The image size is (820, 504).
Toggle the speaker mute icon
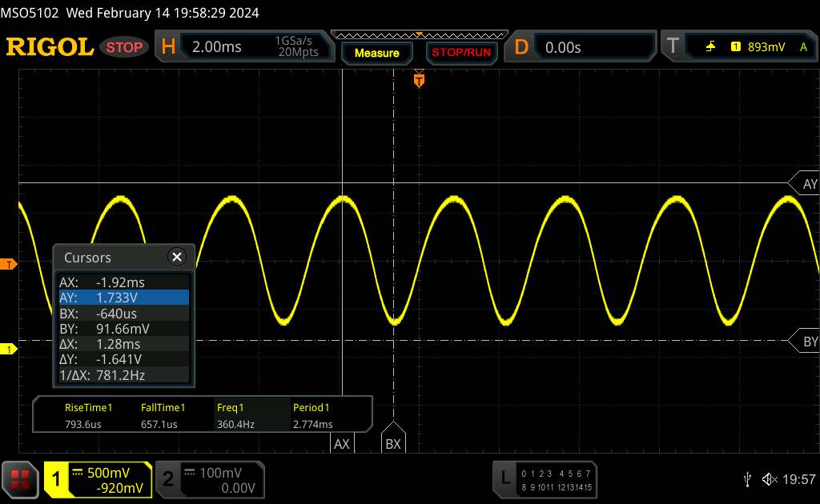point(770,478)
